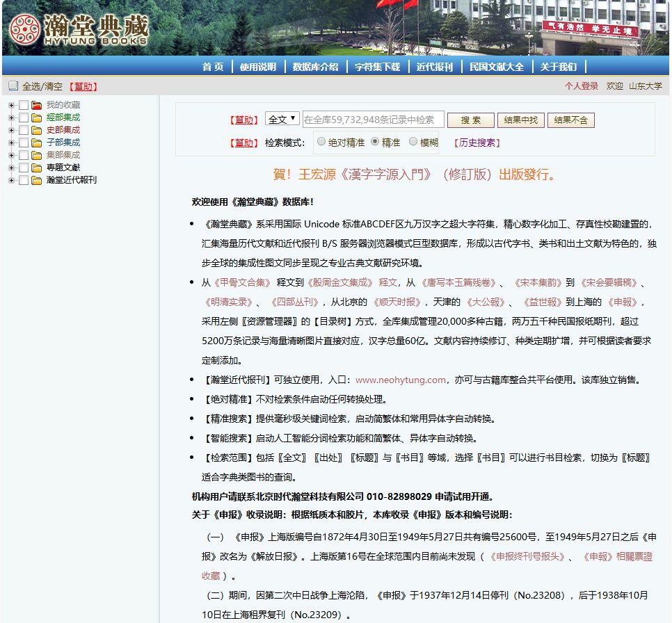Check the 經部集成 checkbox
Image resolution: width=672 pixels, height=623 pixels.
(x=24, y=118)
